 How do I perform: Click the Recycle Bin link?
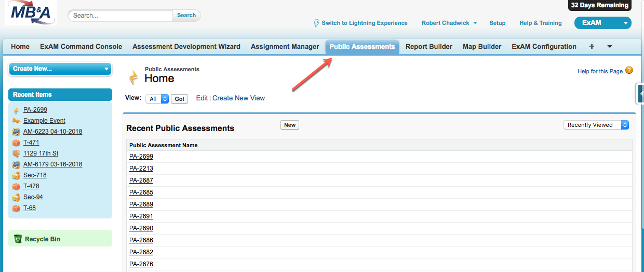click(x=43, y=239)
